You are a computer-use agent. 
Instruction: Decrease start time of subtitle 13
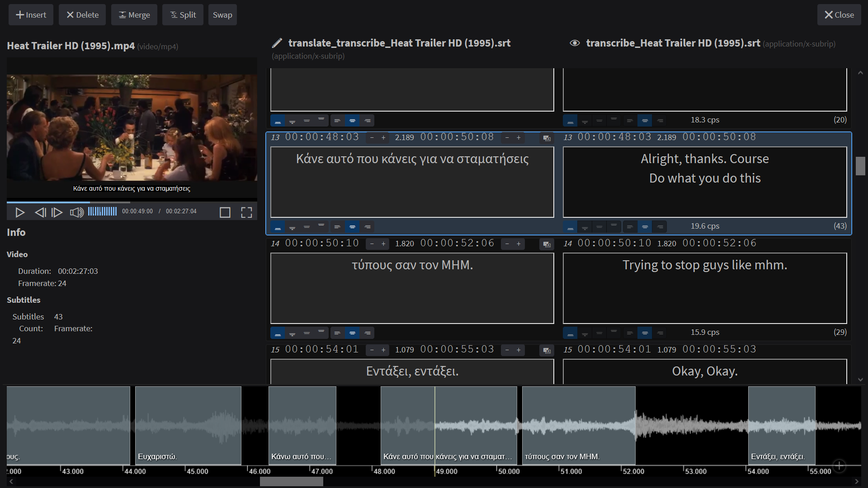coord(372,138)
